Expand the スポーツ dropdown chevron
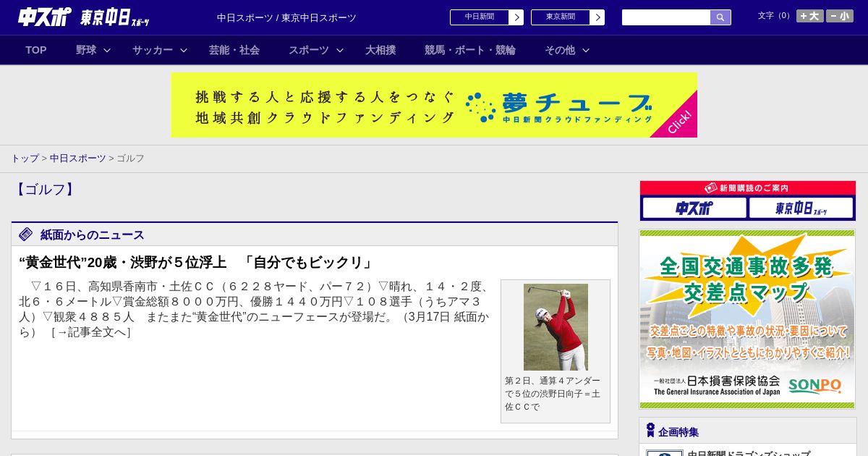This screenshot has width=868, height=456. pyautogui.click(x=340, y=50)
